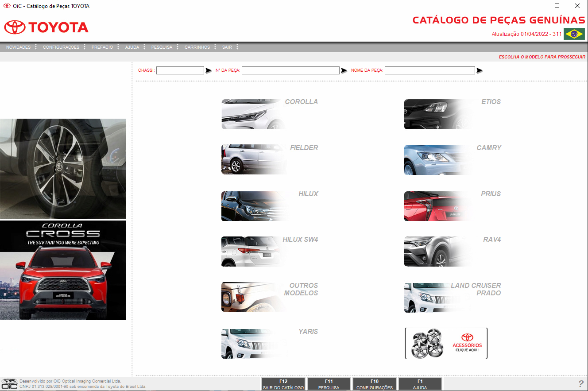Click the arrow icon next to Nº da Peça field

[344, 70]
